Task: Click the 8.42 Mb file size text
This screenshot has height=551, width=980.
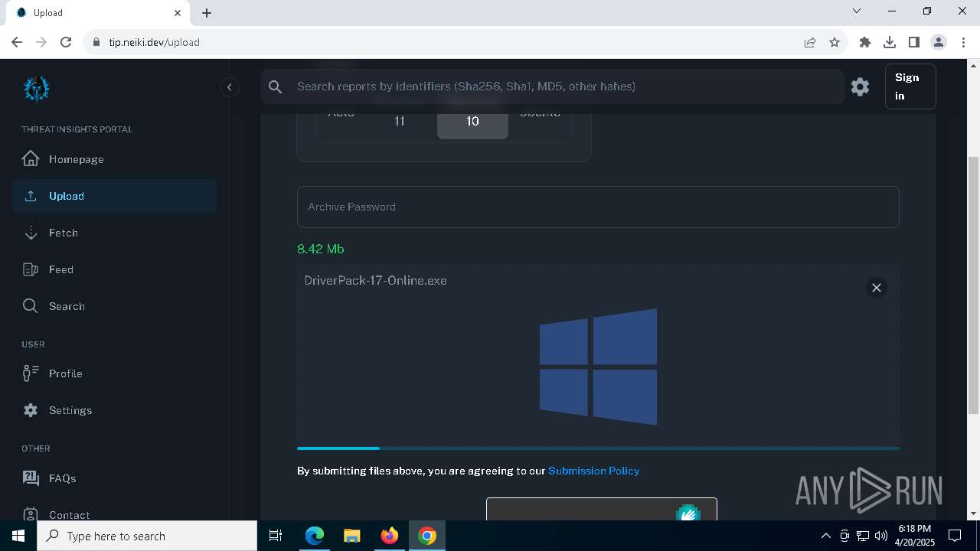Action: pos(320,249)
